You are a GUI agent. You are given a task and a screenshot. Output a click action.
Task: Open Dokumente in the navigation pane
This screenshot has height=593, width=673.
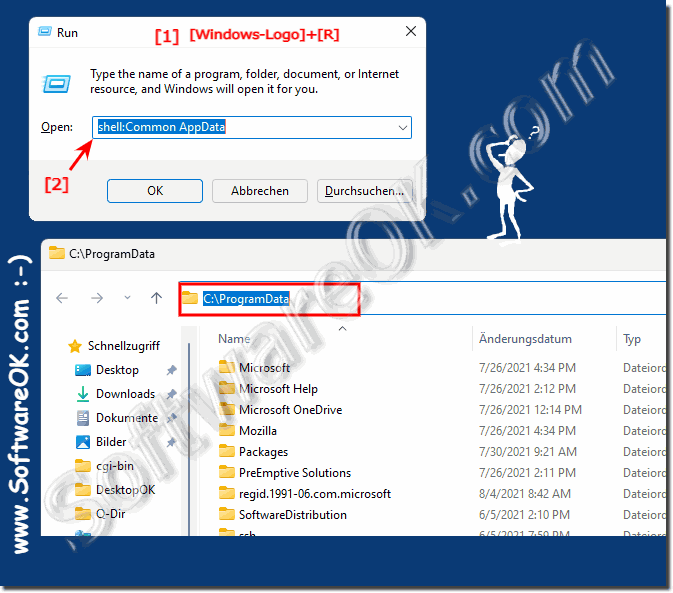127,418
